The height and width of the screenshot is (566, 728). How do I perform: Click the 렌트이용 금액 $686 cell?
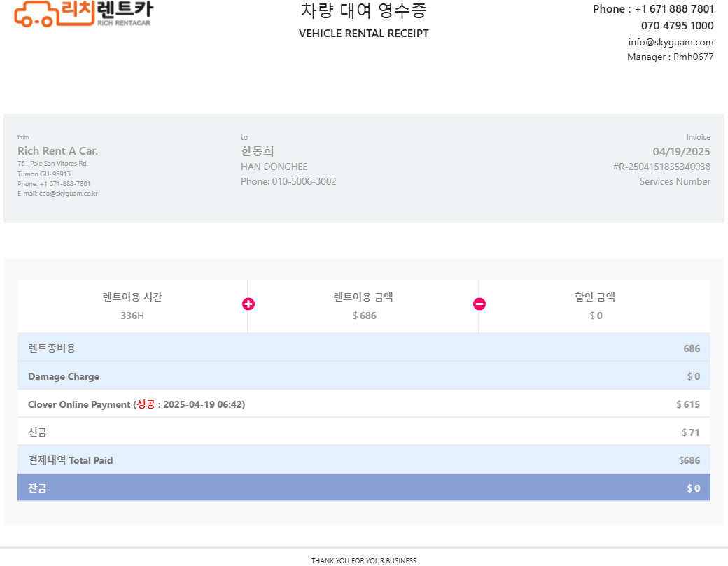click(363, 306)
